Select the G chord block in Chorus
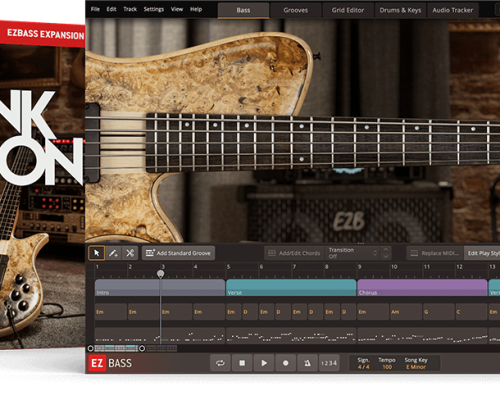 coord(438,312)
